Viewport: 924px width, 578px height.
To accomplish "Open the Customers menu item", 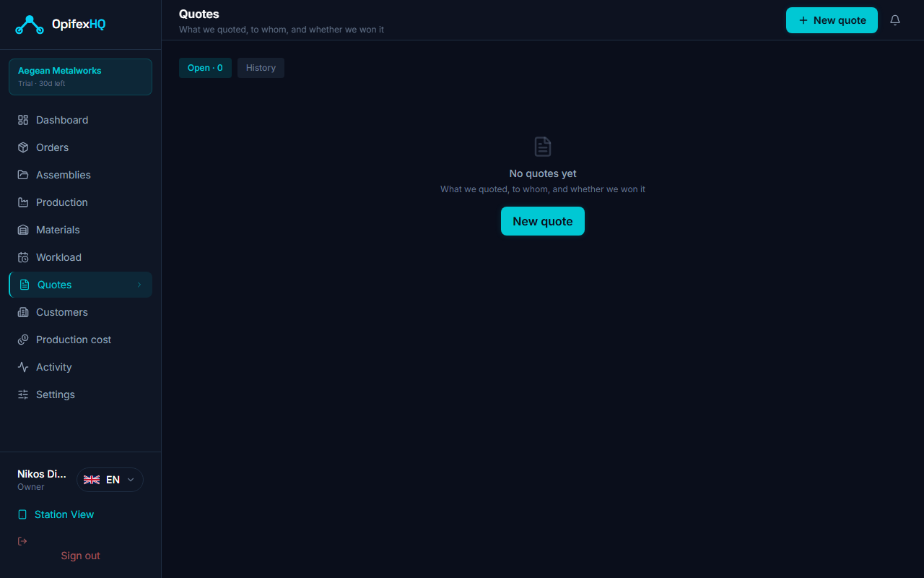I will 80,312.
